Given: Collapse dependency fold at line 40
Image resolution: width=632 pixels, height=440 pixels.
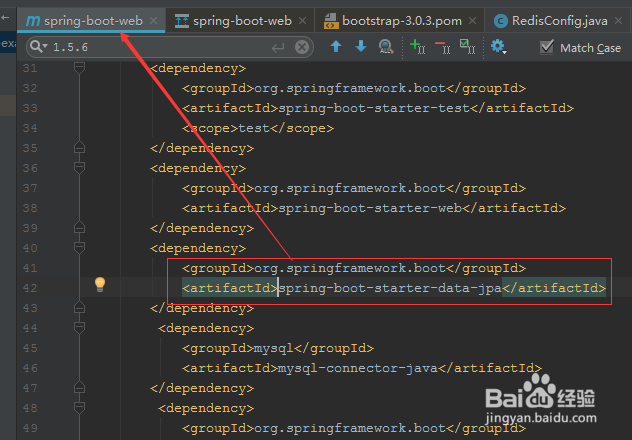Looking at the screenshot, I should [79, 247].
